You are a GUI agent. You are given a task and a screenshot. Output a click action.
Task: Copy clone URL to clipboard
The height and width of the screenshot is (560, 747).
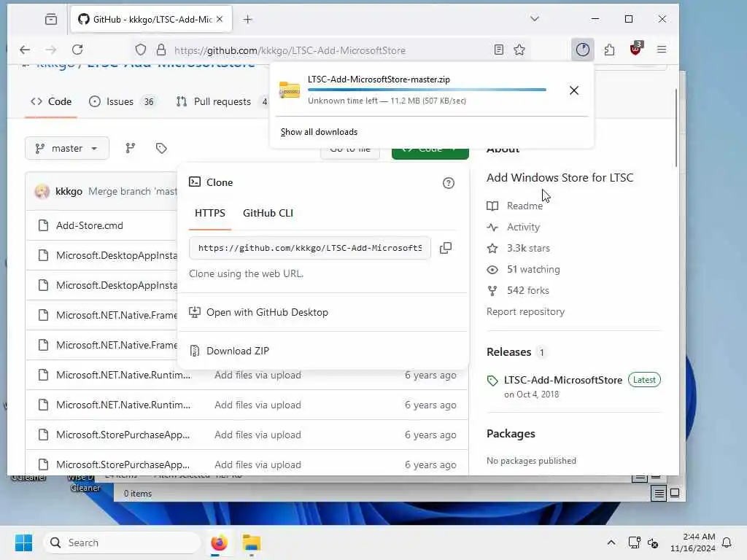tap(446, 248)
